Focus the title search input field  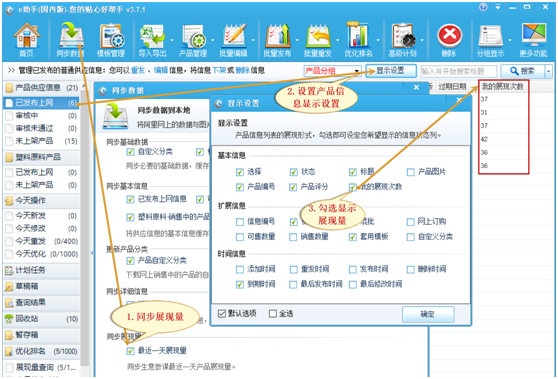458,71
